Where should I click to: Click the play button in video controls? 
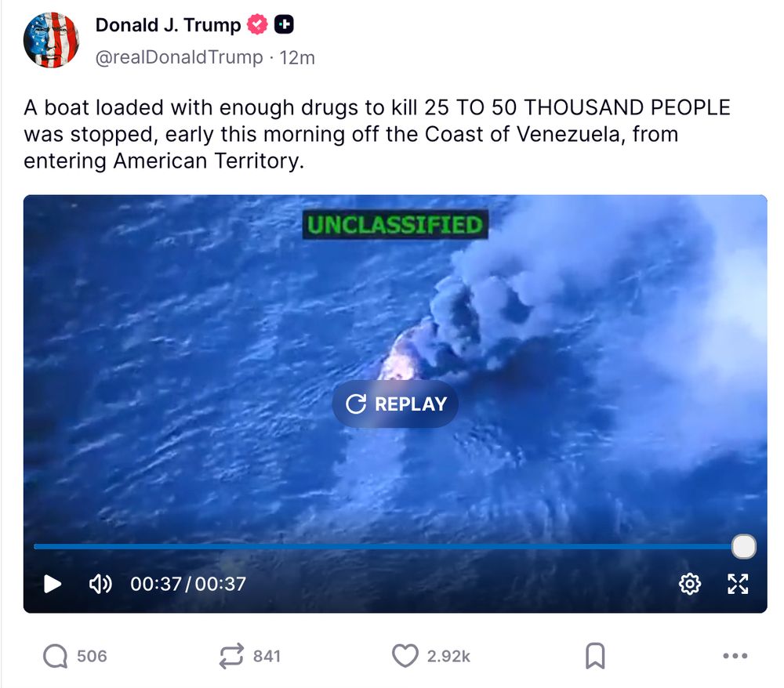coord(52,584)
